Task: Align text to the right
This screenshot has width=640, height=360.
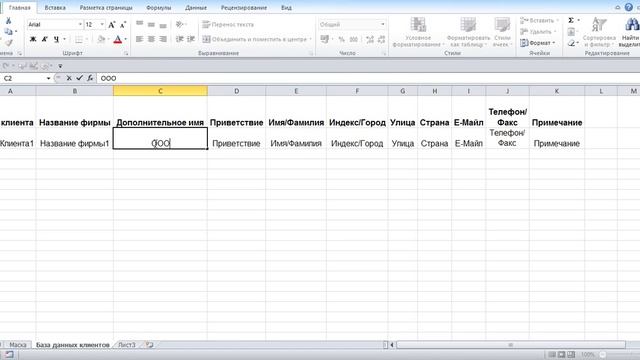Action: coord(163,39)
